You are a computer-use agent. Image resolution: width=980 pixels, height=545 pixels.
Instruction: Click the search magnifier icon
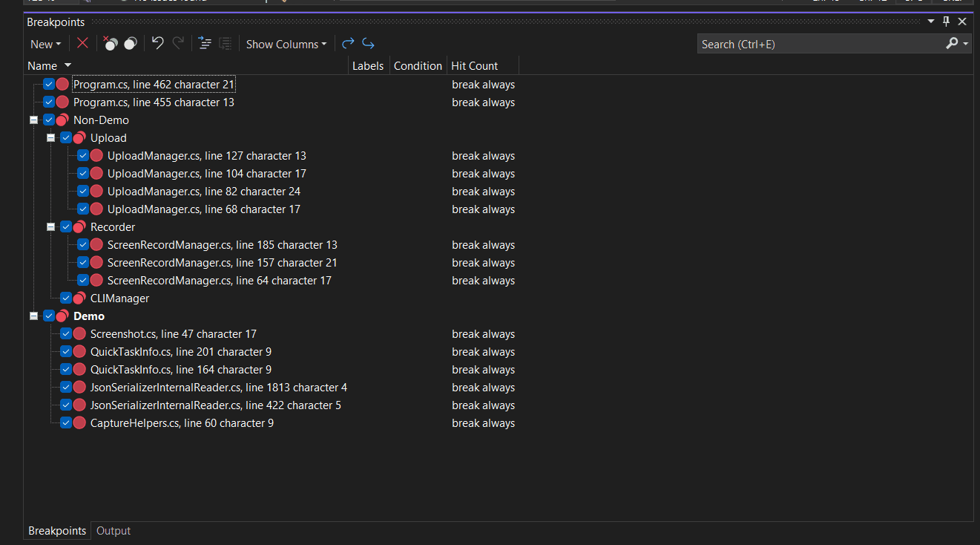click(952, 44)
